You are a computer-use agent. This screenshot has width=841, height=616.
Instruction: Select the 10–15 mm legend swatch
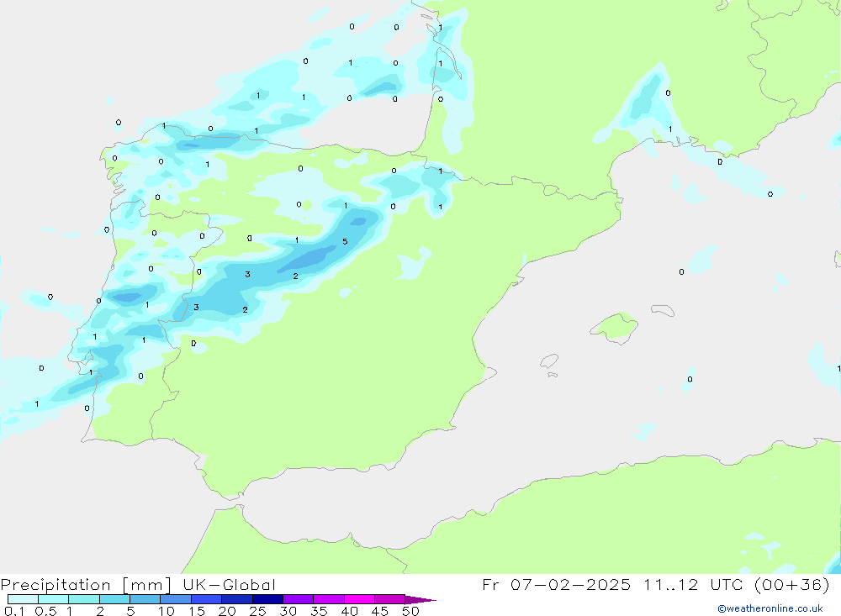coord(176,599)
